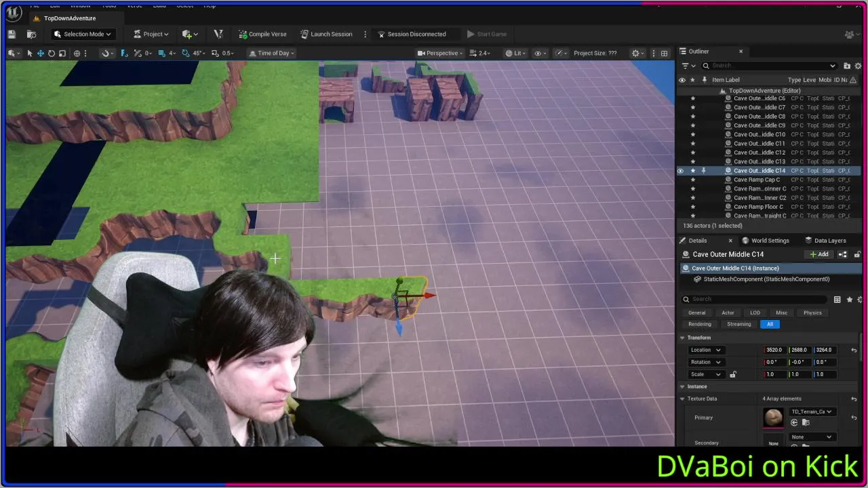
Task: Open the Outliner filter dropdown
Action: tap(688, 66)
